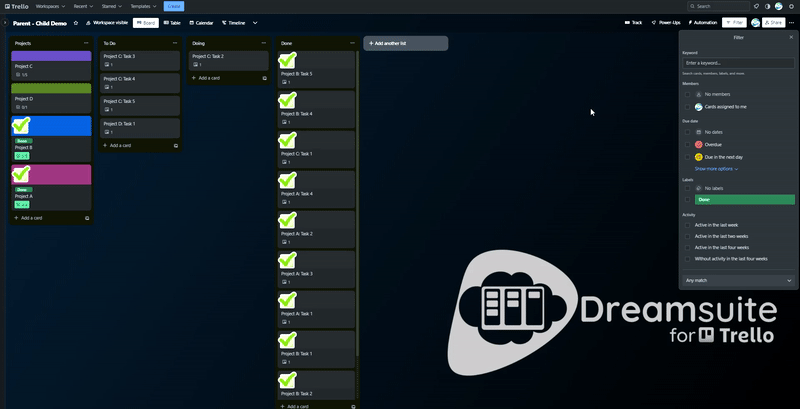
Task: Check Active in the last four weeks
Action: pyautogui.click(x=687, y=248)
